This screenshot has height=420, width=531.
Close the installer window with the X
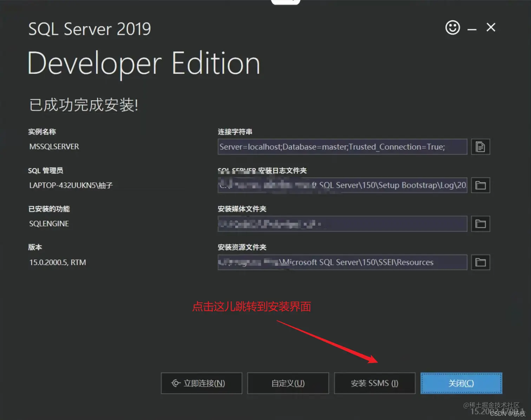click(x=491, y=27)
